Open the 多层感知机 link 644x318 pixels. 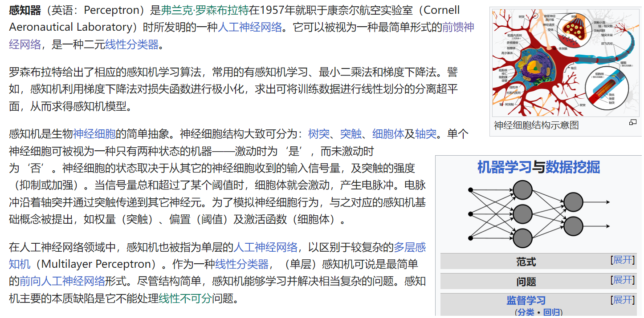[x=410, y=247]
